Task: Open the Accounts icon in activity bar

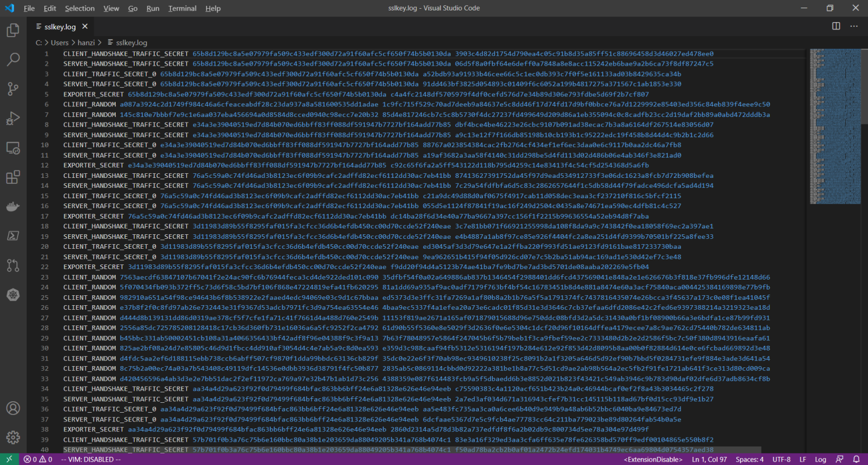Action: [x=13, y=408]
